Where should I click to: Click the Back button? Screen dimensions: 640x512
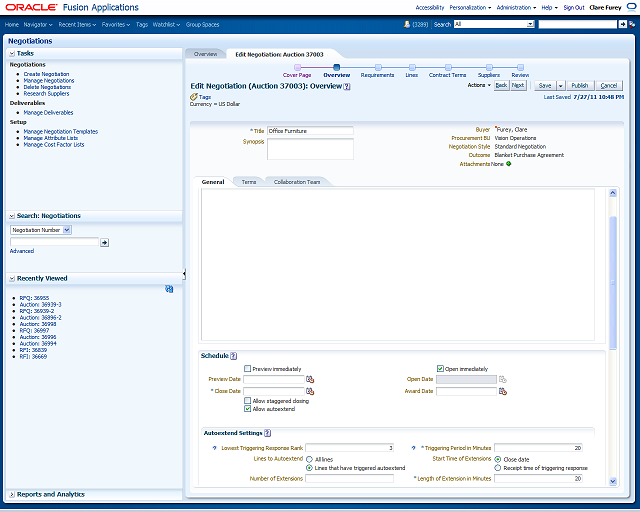pos(501,85)
